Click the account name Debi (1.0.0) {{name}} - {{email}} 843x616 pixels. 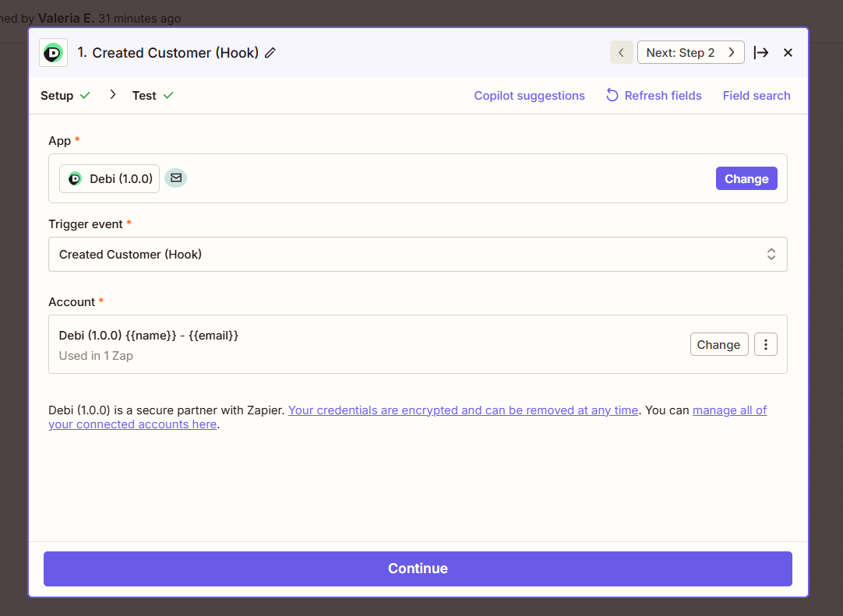[148, 336]
